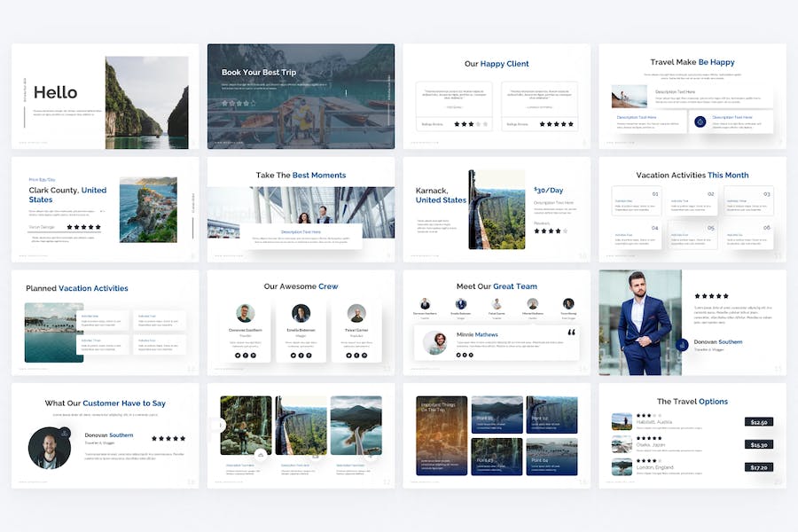Click the Take The Best Moments heading

301,176
